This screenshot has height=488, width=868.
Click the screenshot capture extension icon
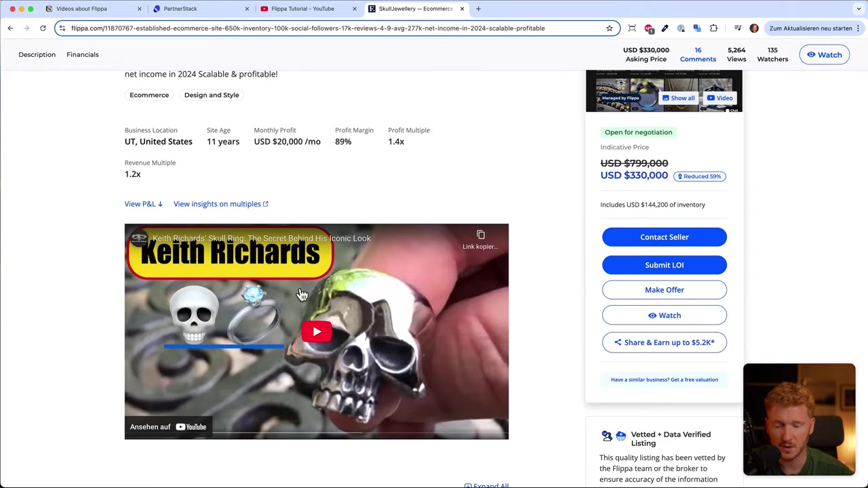point(632,28)
